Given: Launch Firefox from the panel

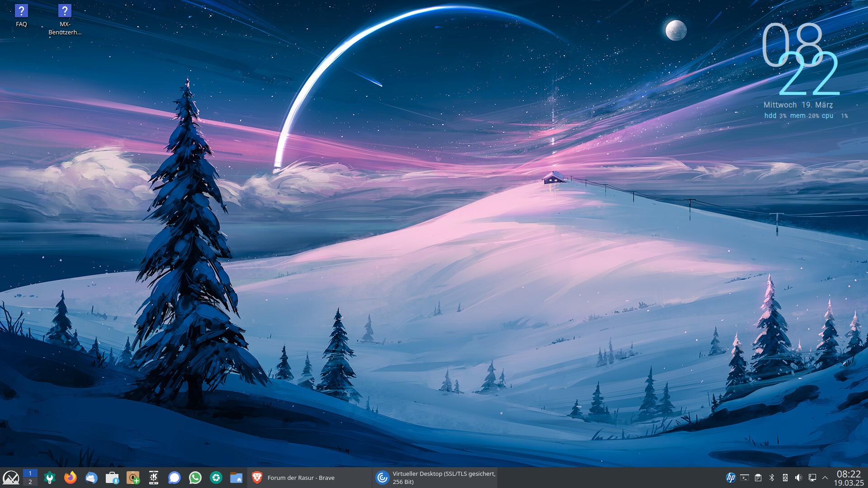Looking at the screenshot, I should pos(70,478).
